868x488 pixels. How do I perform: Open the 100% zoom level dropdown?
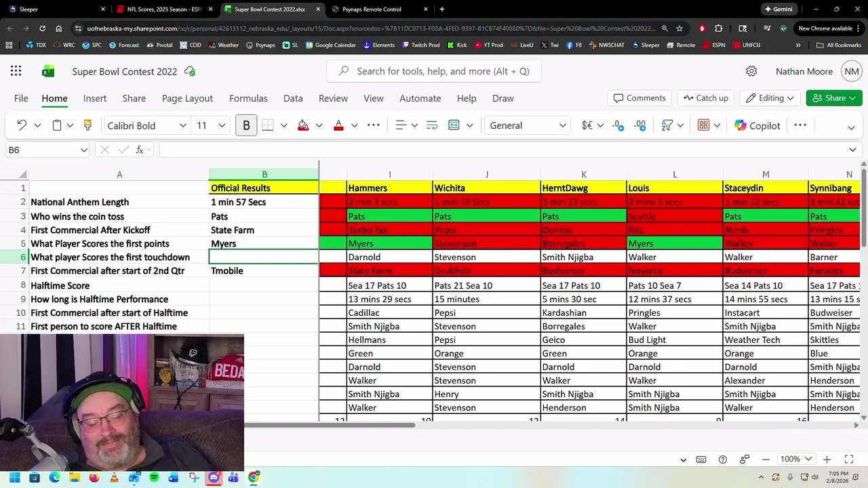(796, 459)
